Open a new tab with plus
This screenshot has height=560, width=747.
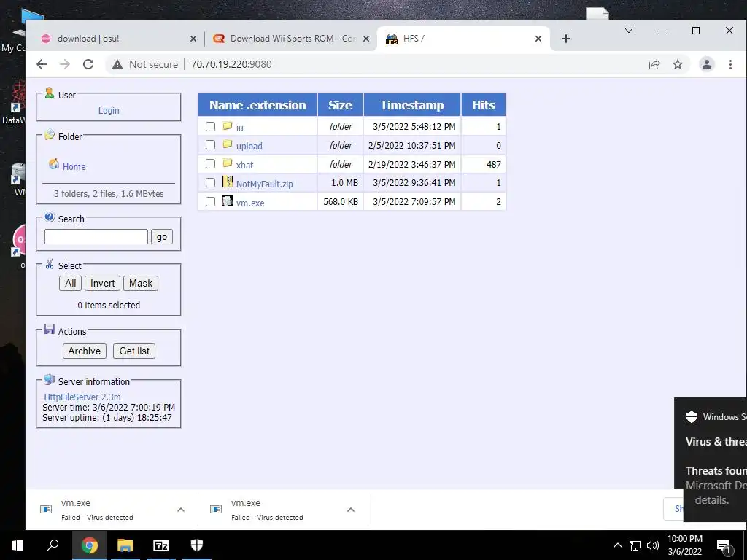(566, 39)
